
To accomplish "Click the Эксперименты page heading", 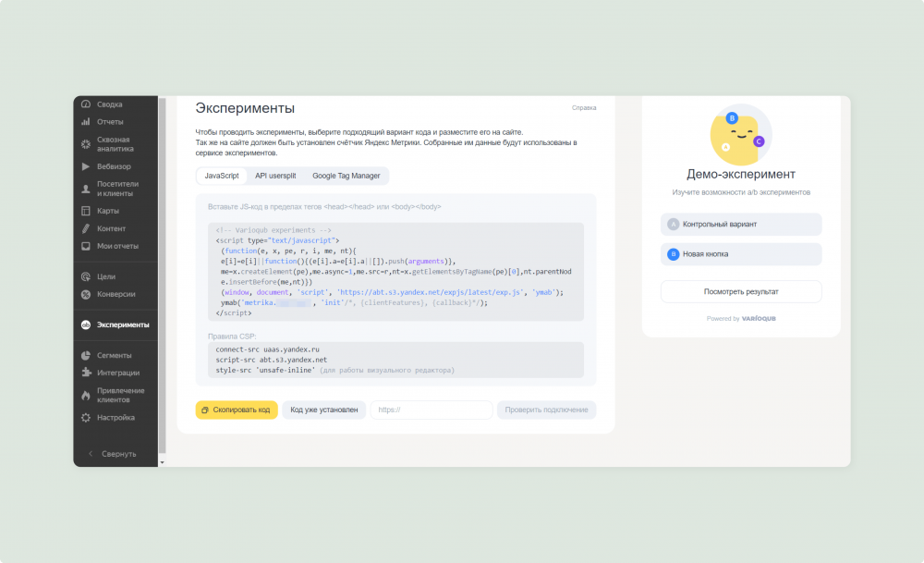I will coord(245,108).
